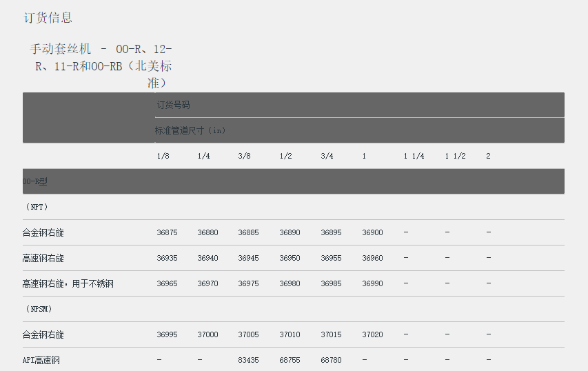Click the （NPSM） subsection label
This screenshot has height=371, width=588.
click(x=39, y=309)
